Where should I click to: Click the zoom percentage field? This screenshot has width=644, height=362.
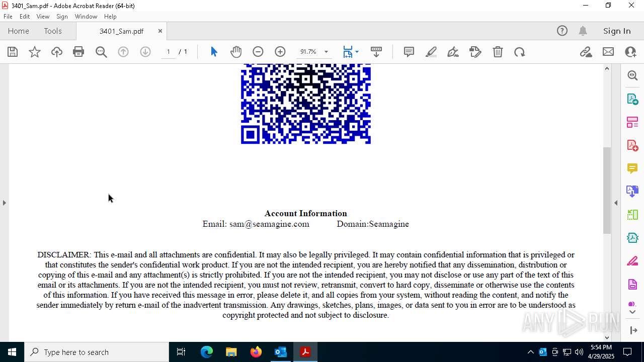(308, 52)
